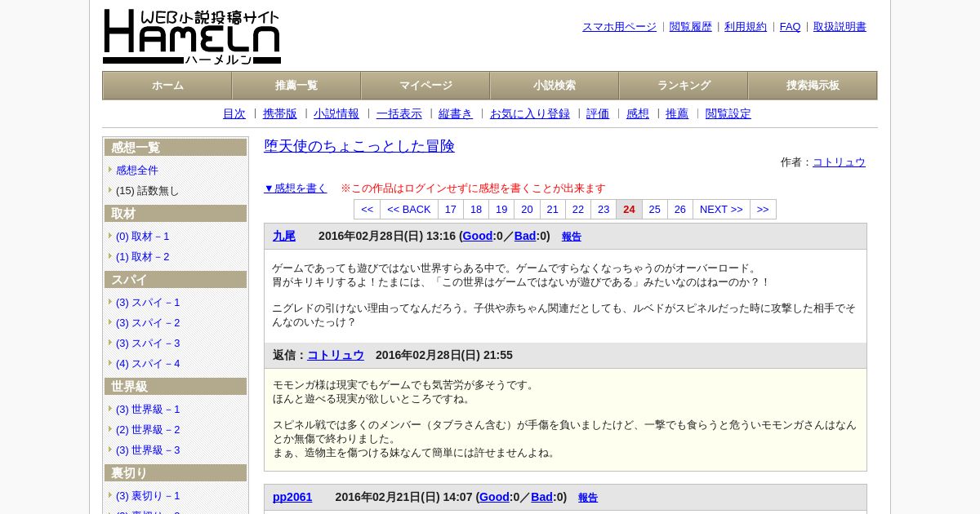This screenshot has height=514, width=980.
Task: Jump to last page with >> button
Action: [x=763, y=210]
